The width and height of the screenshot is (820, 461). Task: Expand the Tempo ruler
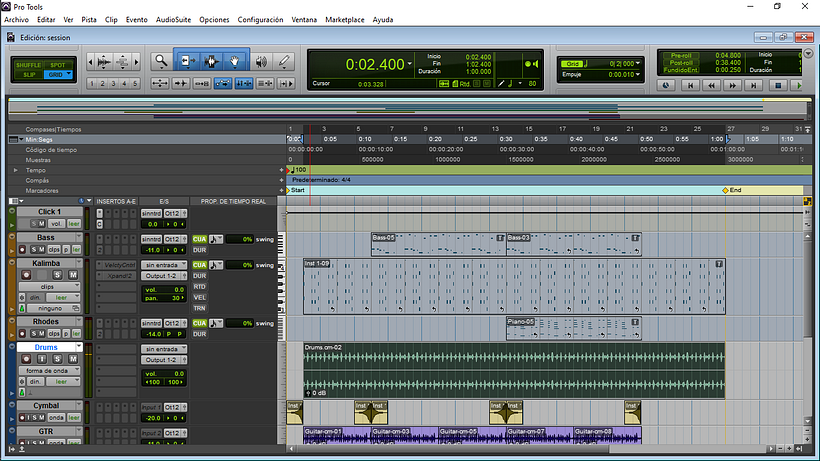click(15, 170)
